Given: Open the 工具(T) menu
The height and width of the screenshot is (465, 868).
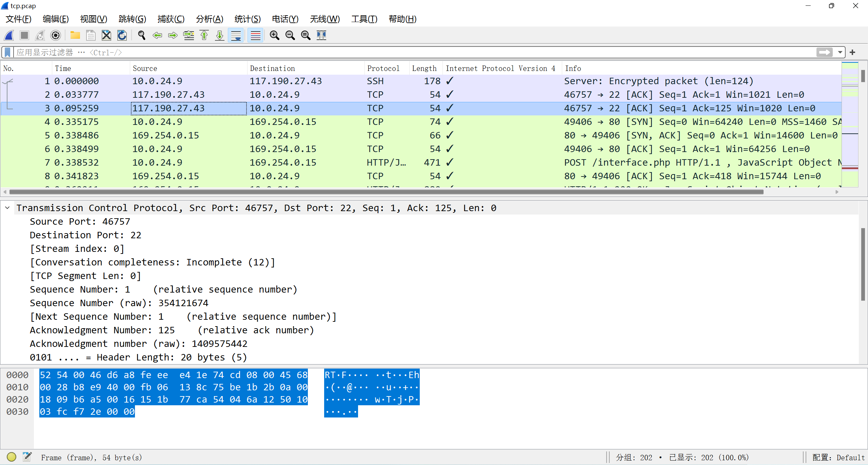Looking at the screenshot, I should (x=364, y=19).
